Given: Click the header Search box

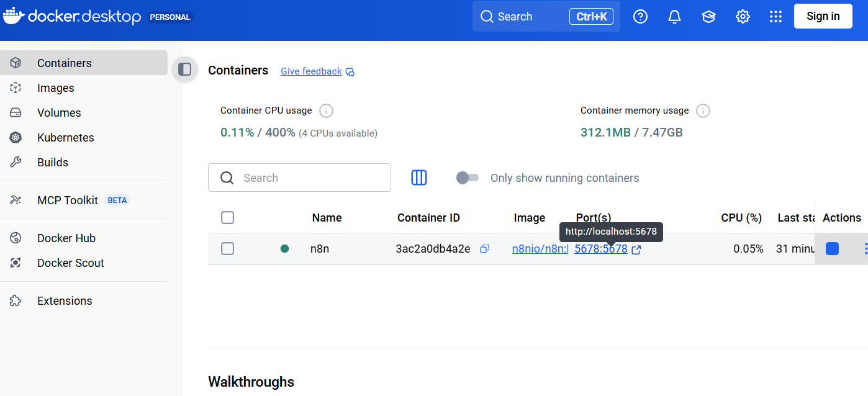Looking at the screenshot, I should (x=546, y=17).
